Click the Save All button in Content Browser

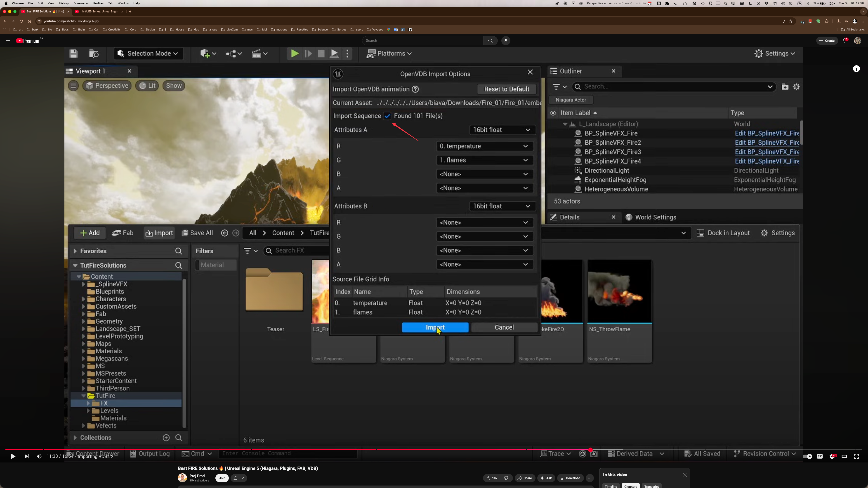pos(198,233)
